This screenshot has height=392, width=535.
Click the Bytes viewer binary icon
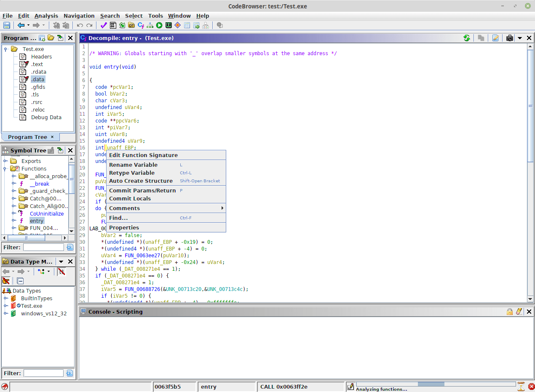pos(113,26)
